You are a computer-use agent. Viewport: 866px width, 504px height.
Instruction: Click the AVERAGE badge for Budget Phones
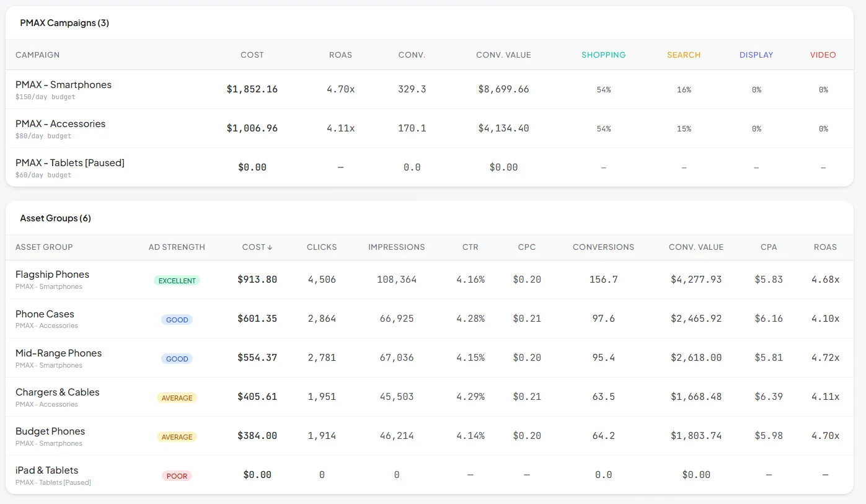tap(177, 437)
